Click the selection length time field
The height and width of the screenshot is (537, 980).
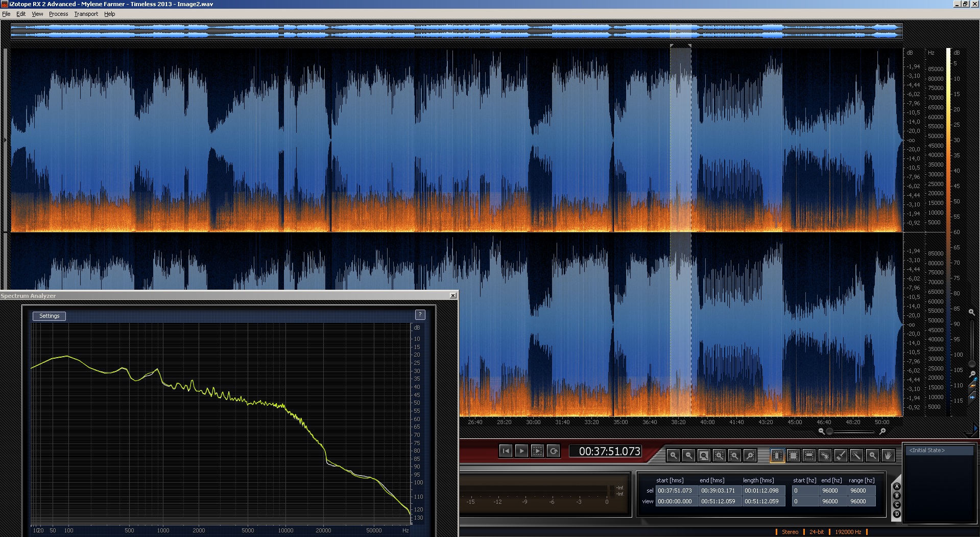point(763,491)
